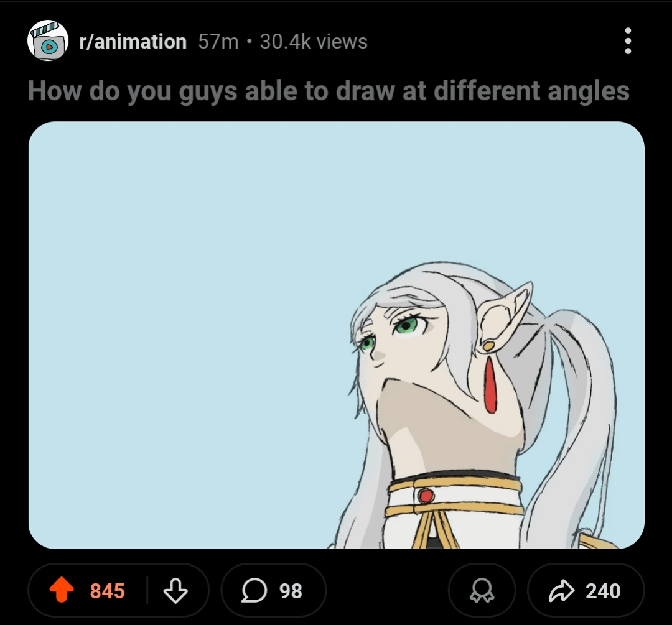This screenshot has width=672, height=625.
Task: Click the 30.4k views label
Action: [x=314, y=42]
